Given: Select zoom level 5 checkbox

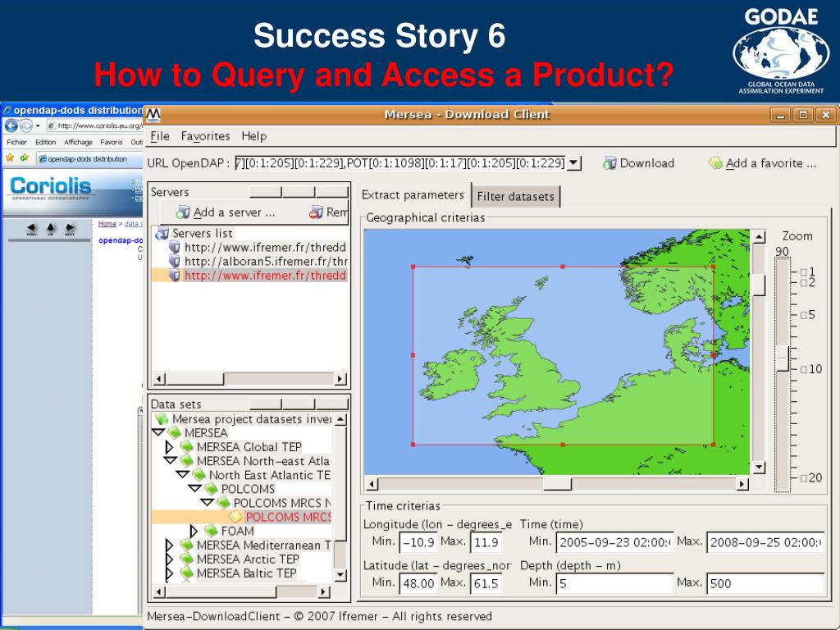Looking at the screenshot, I should (x=804, y=315).
